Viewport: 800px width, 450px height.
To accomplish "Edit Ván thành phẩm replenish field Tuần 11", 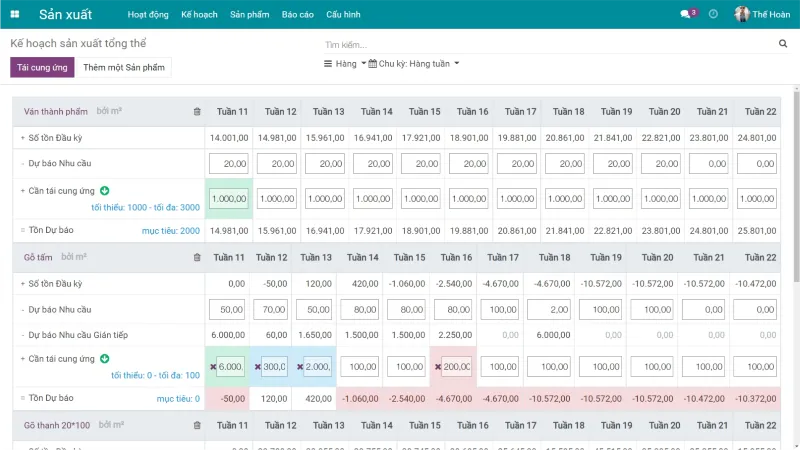I will 229,198.
